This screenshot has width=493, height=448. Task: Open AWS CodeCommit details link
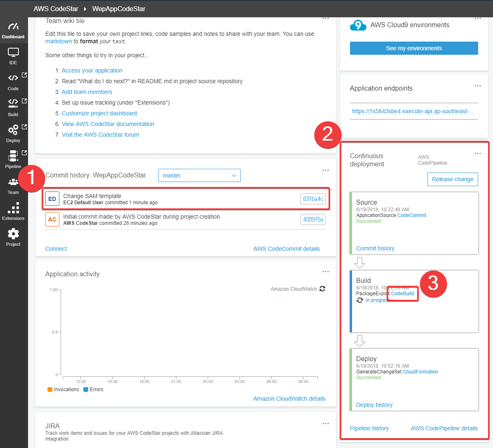tap(286, 249)
